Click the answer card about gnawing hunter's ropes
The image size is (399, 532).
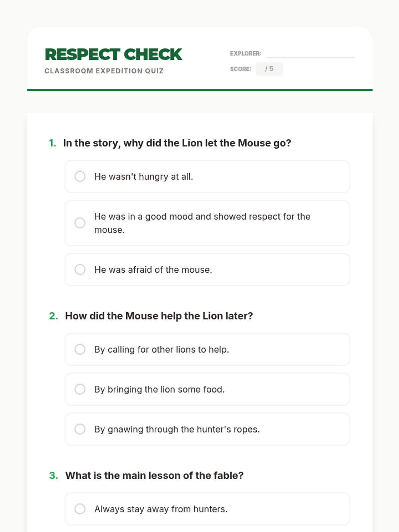click(x=207, y=429)
